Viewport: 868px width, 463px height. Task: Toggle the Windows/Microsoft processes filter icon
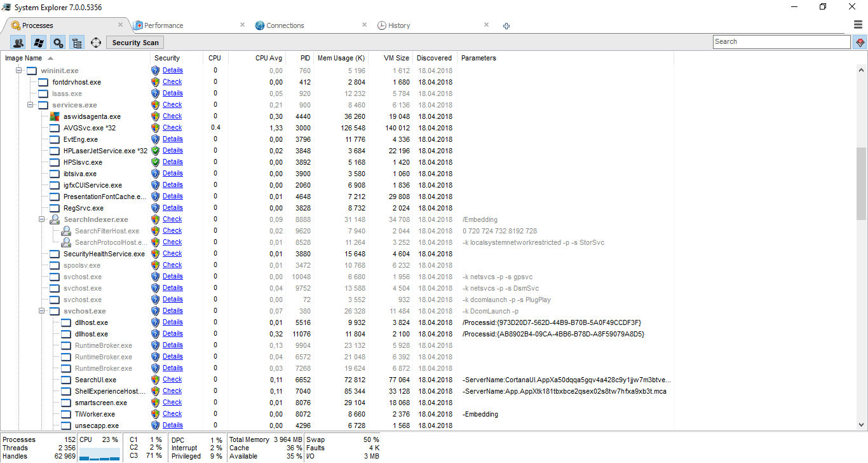pyautogui.click(x=38, y=43)
